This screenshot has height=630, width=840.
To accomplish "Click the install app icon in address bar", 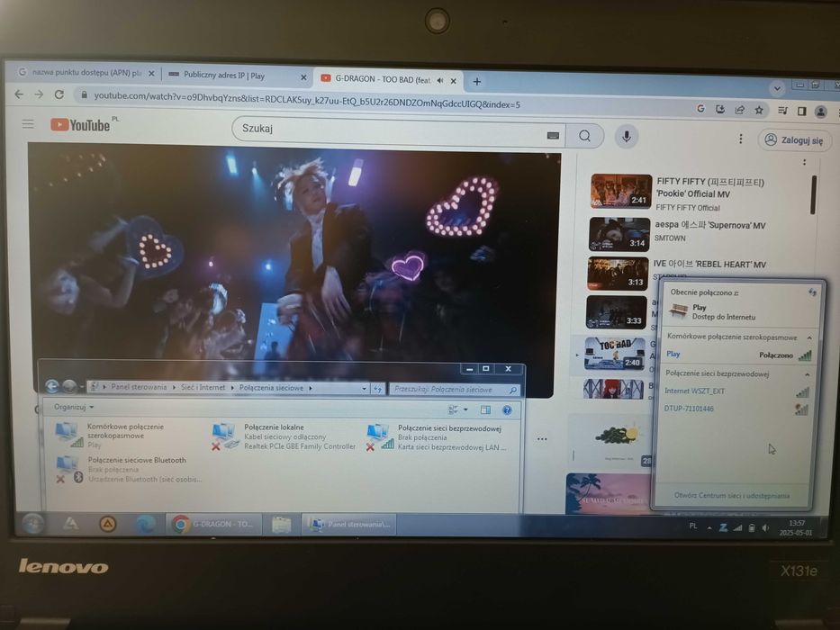I will [720, 109].
